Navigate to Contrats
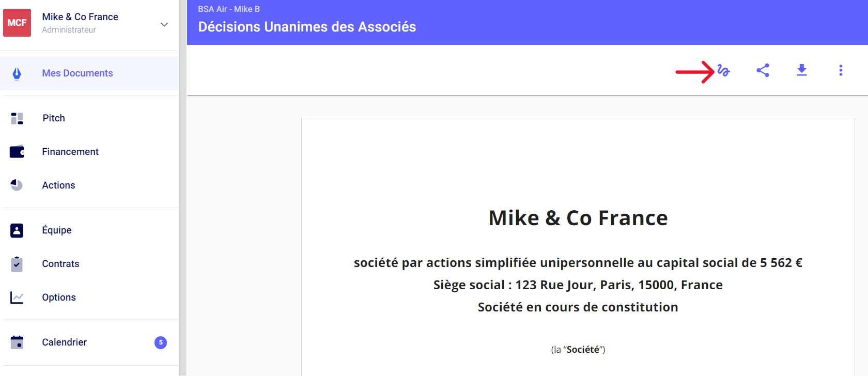The height and width of the screenshot is (376, 868). pyautogui.click(x=60, y=264)
